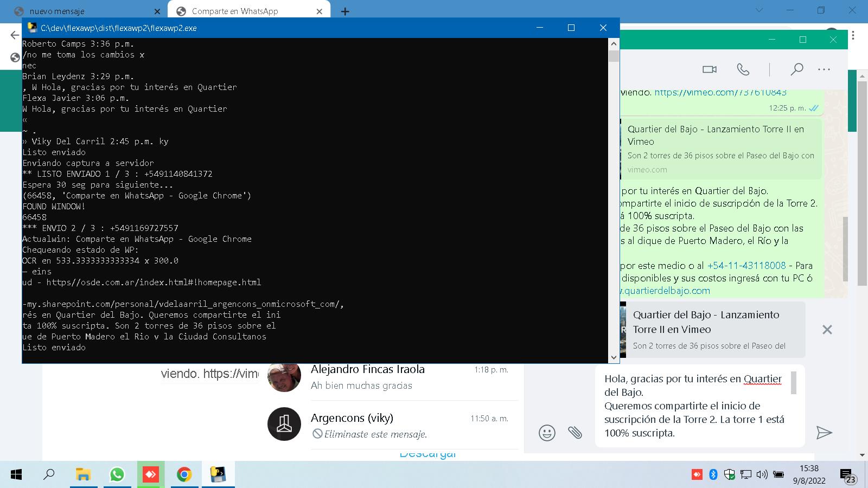This screenshot has width=868, height=488.
Task: Click the flexawp2.exe console title bar icon
Action: coord(32,28)
